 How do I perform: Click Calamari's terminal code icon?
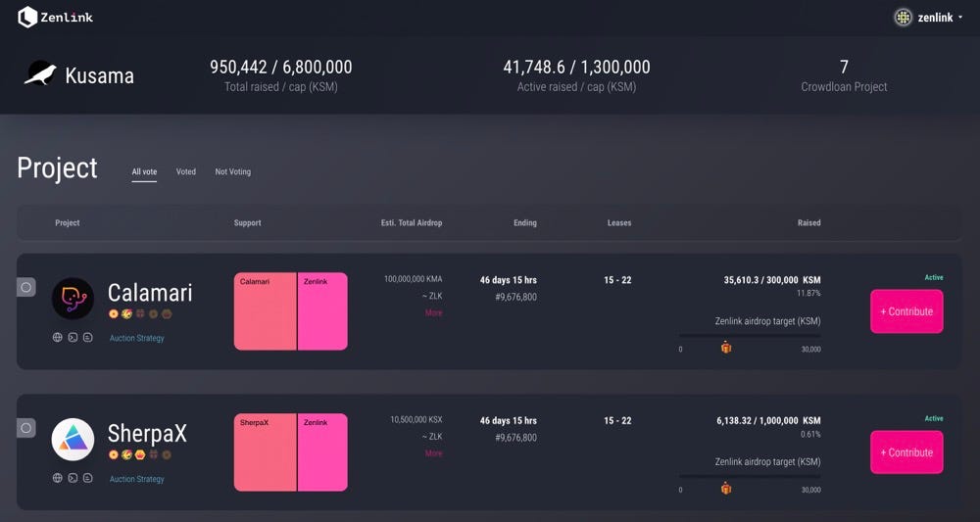[73, 338]
